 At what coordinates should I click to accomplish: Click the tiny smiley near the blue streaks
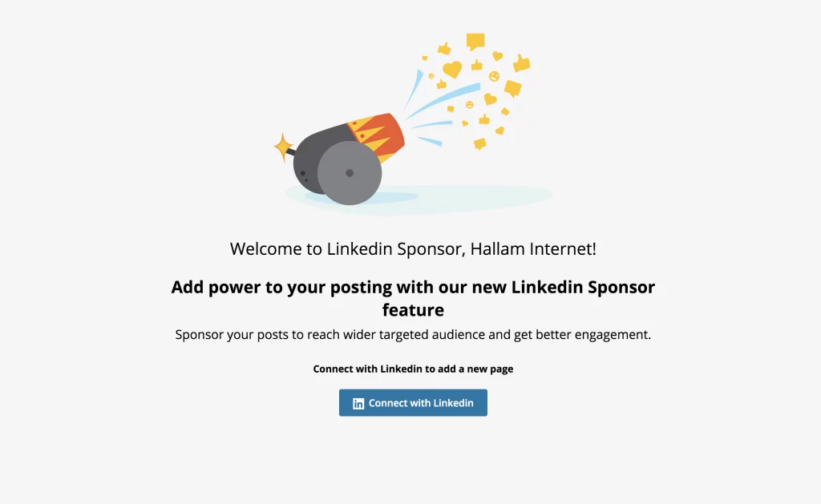click(431, 76)
